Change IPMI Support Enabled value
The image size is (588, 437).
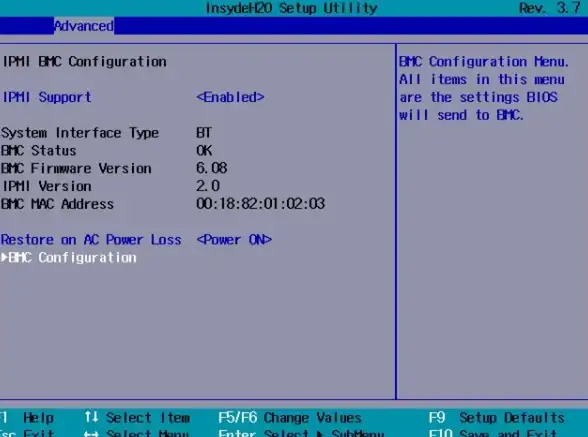(x=230, y=97)
